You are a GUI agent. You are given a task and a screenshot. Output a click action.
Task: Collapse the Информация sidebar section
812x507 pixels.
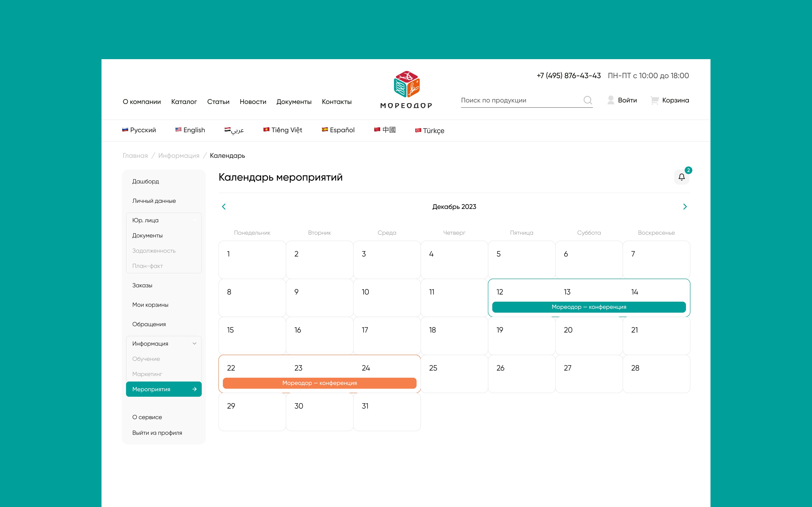pyautogui.click(x=194, y=343)
